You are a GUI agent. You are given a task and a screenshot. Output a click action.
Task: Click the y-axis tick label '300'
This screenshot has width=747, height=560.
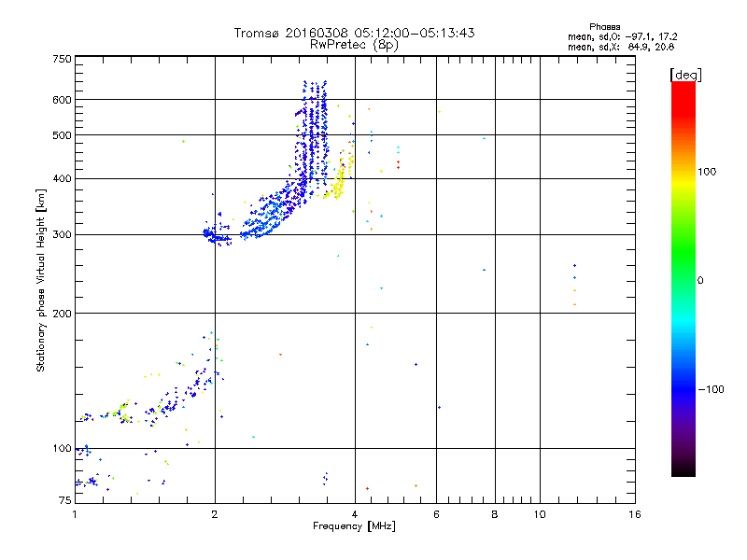point(62,235)
